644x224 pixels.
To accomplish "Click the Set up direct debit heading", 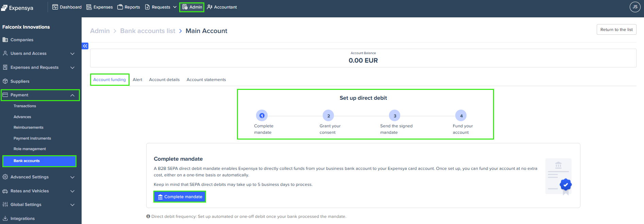I will pyautogui.click(x=363, y=98).
